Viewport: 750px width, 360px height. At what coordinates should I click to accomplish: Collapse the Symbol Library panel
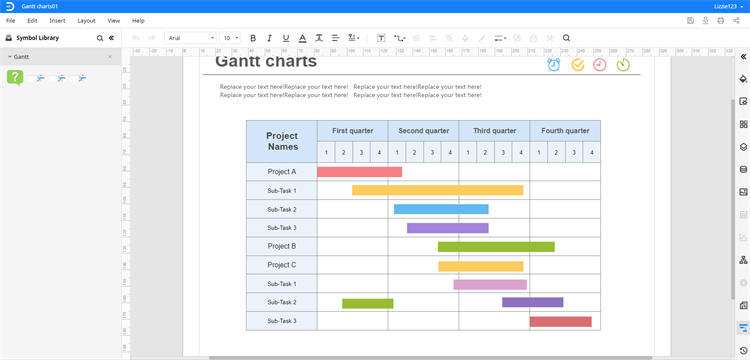coord(111,38)
